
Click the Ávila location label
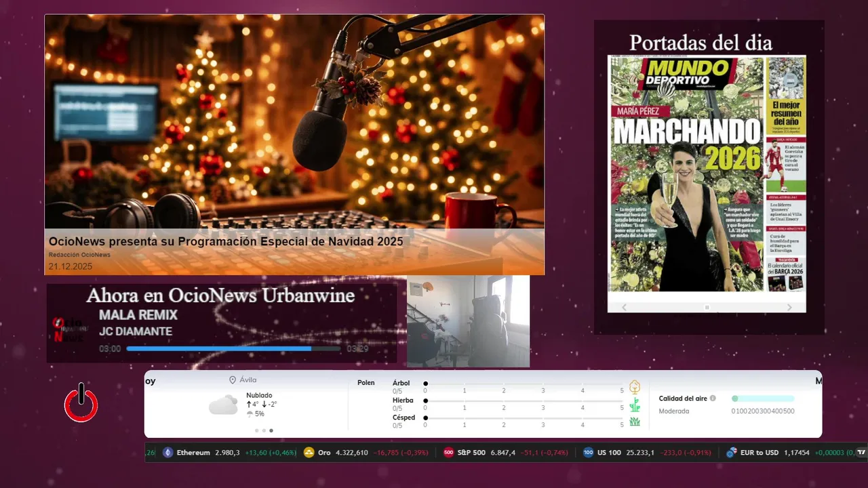[248, 380]
